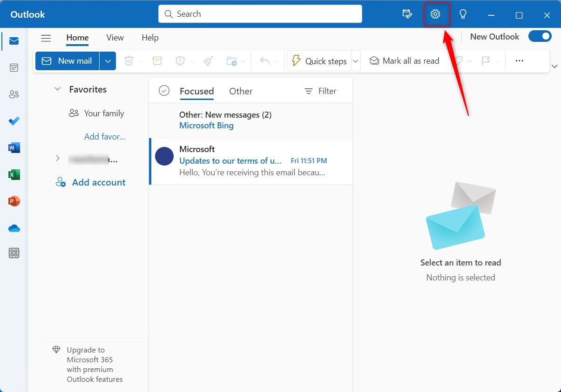Screen dimensions: 561x392
Task: Open the Tips lightbulb icon
Action: 463,14
